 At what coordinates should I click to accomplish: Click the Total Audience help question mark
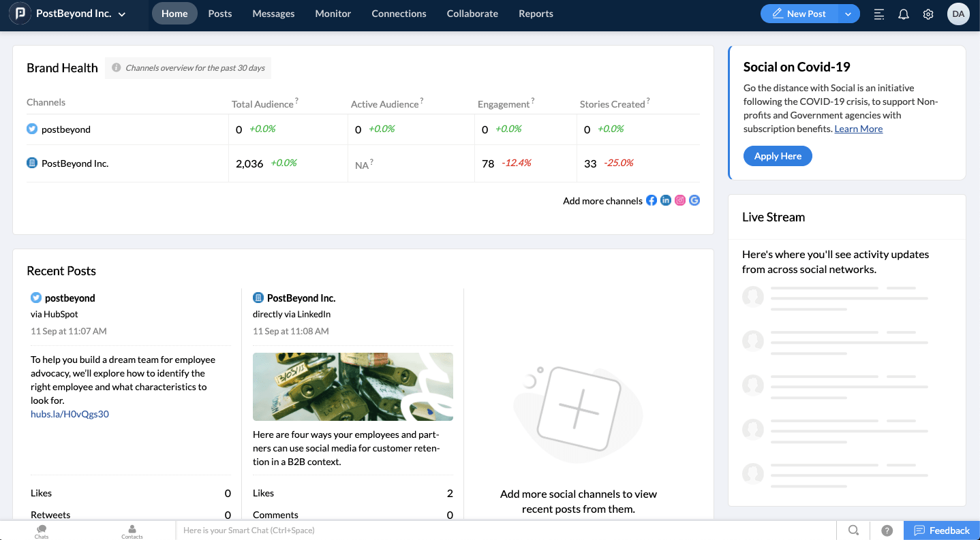(x=297, y=101)
